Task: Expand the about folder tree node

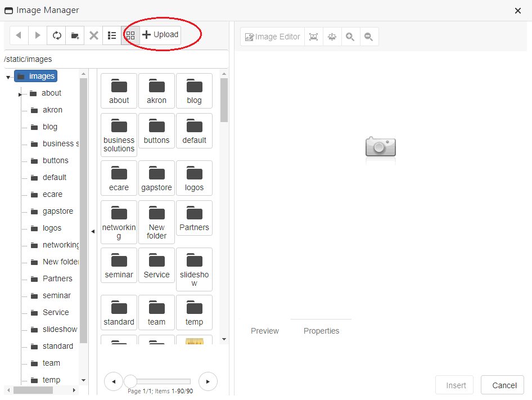Action: [20, 95]
